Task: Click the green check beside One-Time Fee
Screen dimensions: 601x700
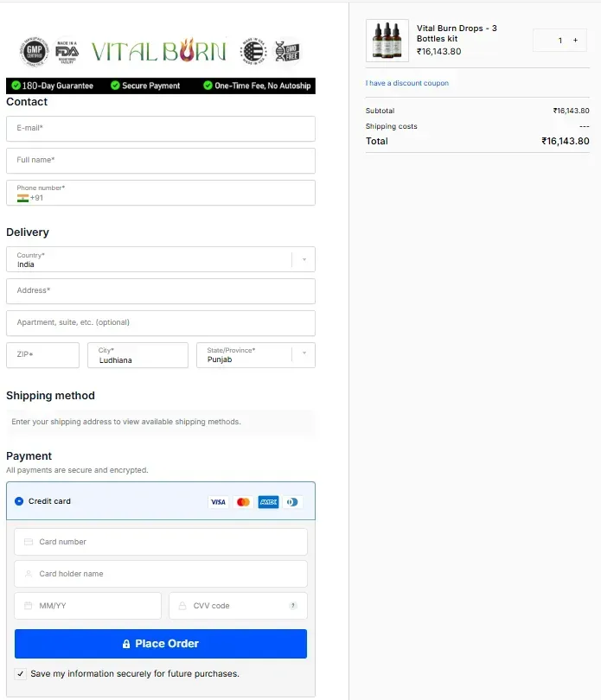Action: click(x=208, y=86)
